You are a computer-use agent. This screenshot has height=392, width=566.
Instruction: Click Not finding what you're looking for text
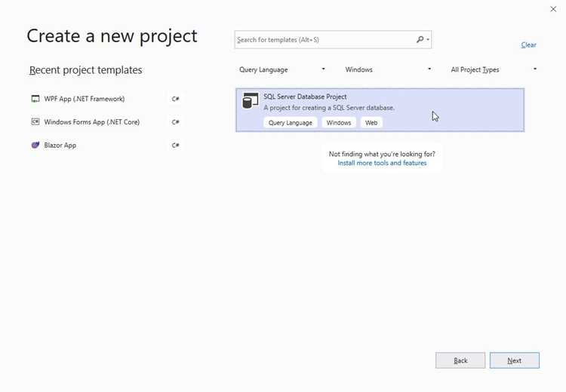click(382, 154)
